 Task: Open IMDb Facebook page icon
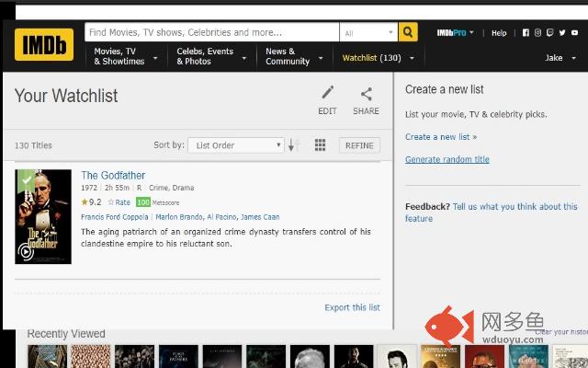point(526,33)
